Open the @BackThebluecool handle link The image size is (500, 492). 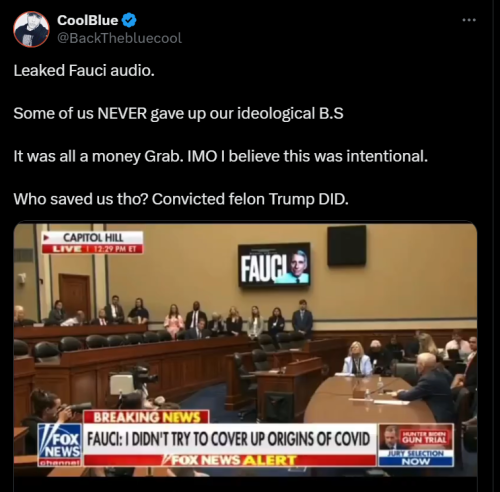[119, 38]
